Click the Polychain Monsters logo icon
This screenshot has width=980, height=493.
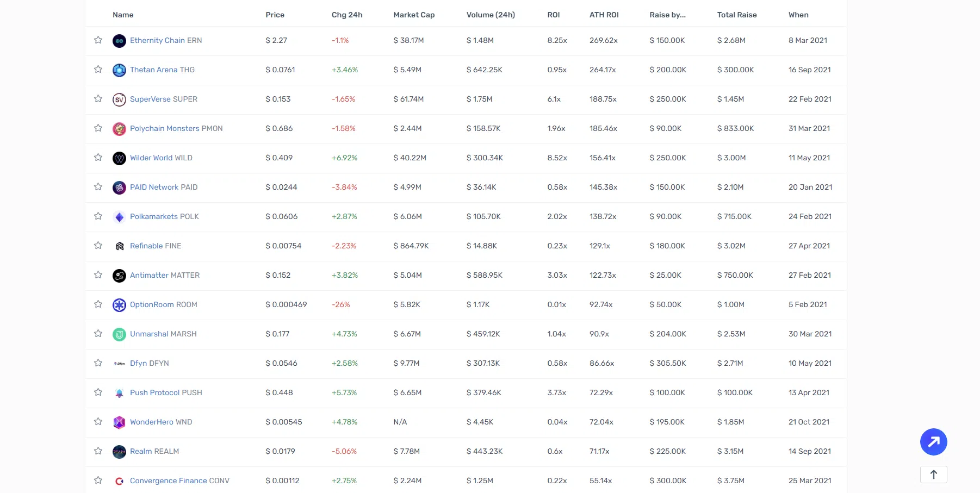pos(119,129)
